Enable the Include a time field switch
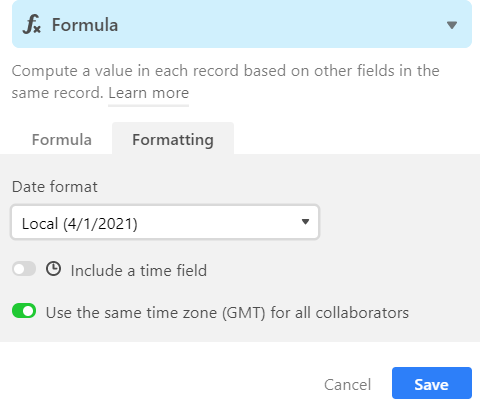Viewport: 480px width, 405px height. (24, 269)
